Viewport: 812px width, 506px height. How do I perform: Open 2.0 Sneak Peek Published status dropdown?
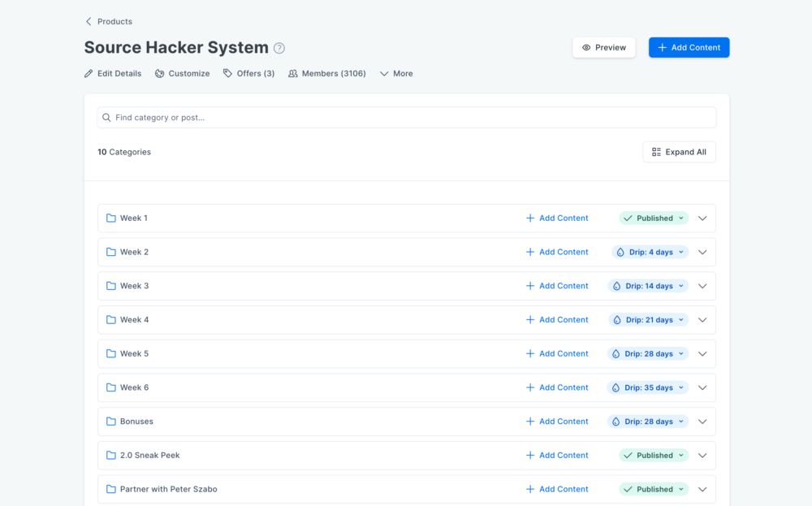(x=654, y=456)
